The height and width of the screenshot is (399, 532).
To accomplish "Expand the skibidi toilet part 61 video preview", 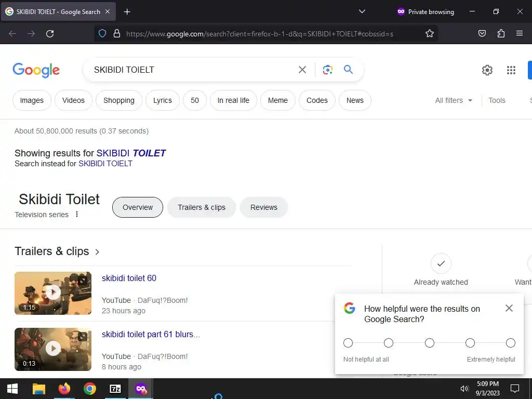I will (83, 337).
